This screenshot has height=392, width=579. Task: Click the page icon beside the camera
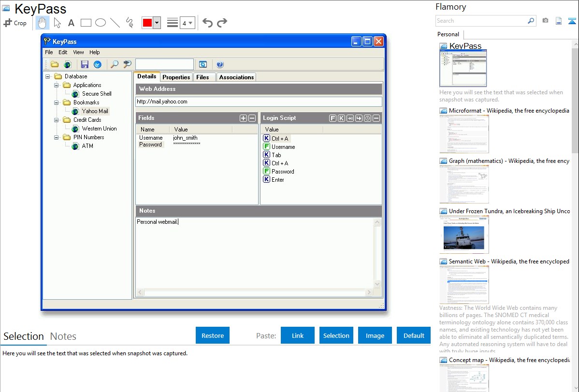coord(559,21)
